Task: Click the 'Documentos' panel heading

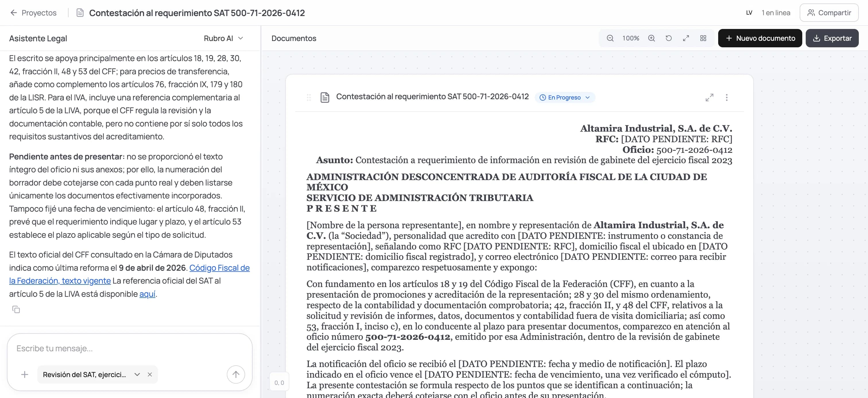Action: (x=294, y=38)
